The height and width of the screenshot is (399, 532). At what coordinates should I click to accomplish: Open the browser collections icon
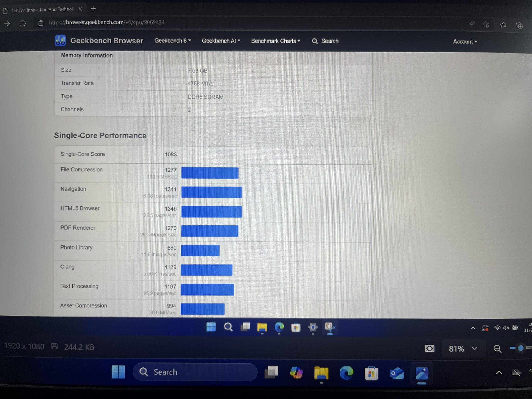click(x=519, y=25)
